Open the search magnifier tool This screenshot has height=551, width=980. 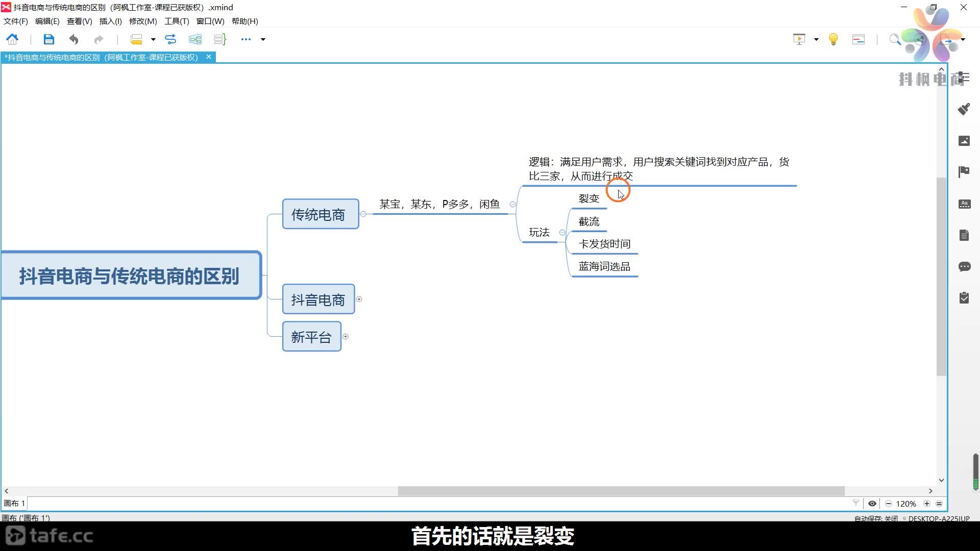coord(895,39)
